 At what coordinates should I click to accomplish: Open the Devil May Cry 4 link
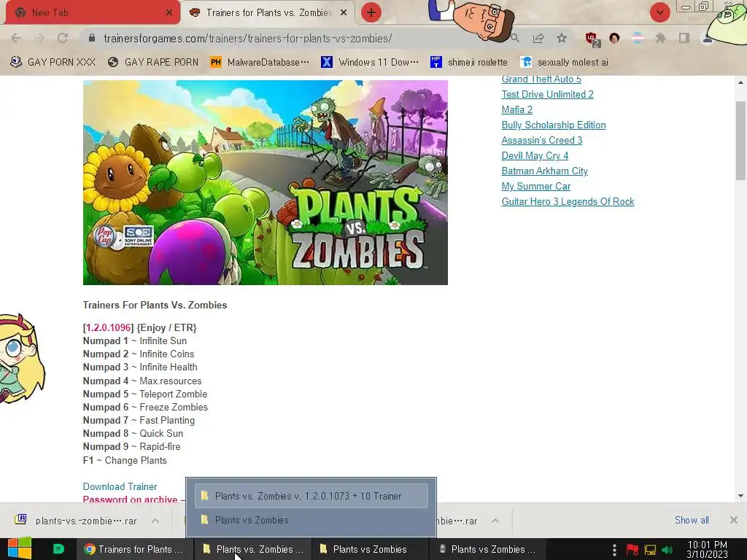[x=535, y=155]
